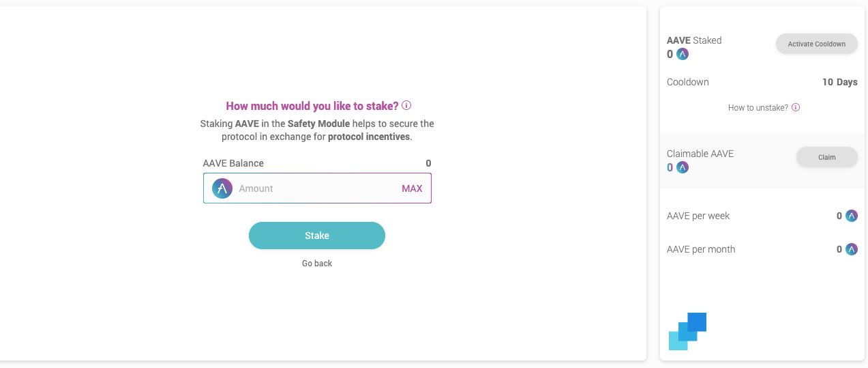868x368 pixels.
Task: Follow the Go back link
Action: click(x=317, y=264)
